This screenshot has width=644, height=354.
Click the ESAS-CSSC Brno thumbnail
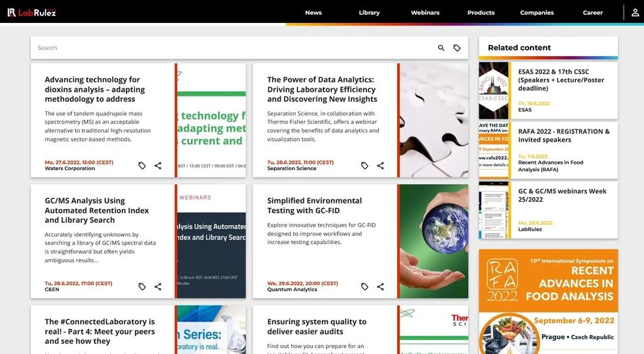tap(493, 90)
